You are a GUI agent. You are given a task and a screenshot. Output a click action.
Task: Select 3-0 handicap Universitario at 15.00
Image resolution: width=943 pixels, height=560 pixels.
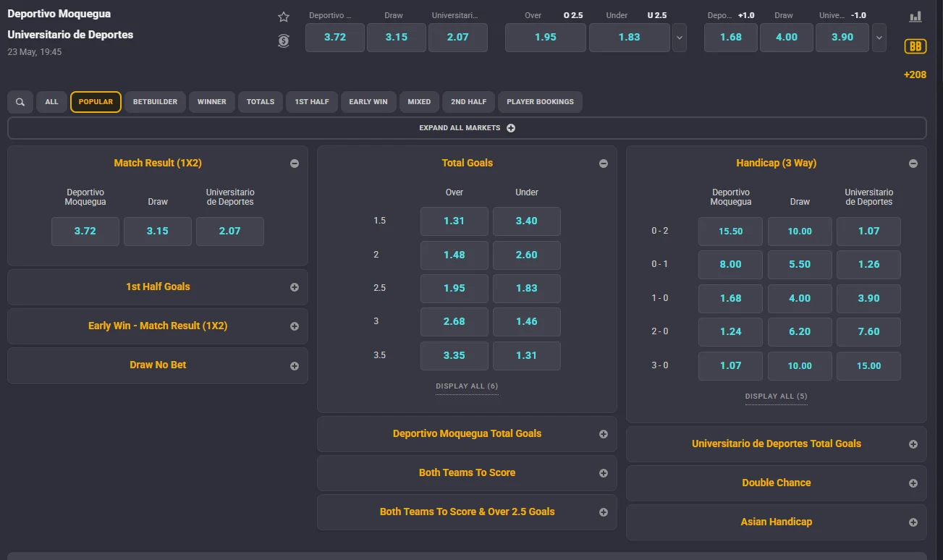click(868, 366)
